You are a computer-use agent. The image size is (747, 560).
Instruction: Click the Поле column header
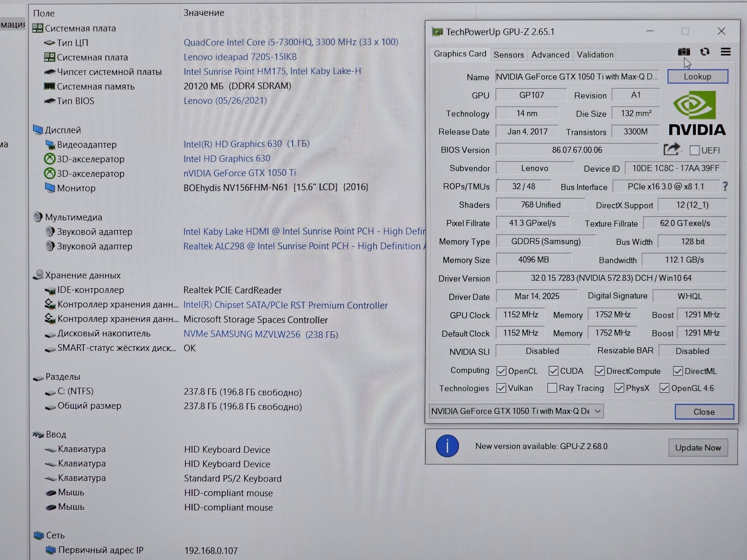[x=44, y=13]
